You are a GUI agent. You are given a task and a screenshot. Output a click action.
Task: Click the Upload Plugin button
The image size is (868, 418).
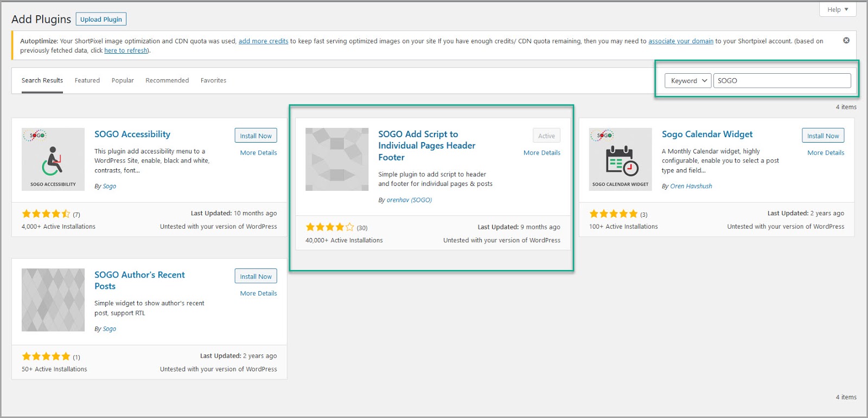coord(101,20)
